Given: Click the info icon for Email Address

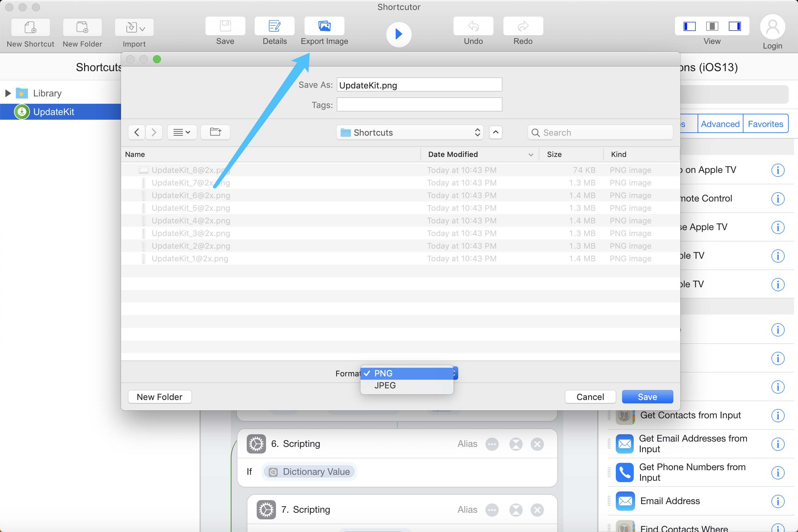Looking at the screenshot, I should coord(777,501).
